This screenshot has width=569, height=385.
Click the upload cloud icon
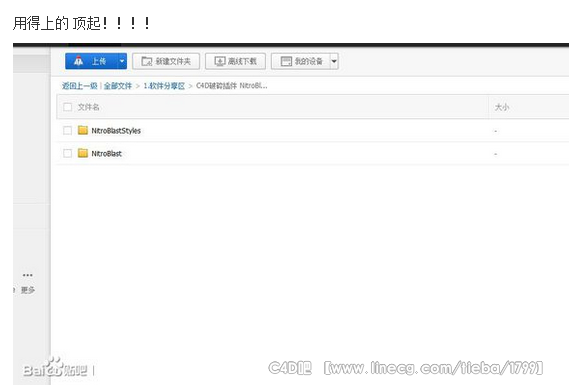pyautogui.click(x=78, y=61)
